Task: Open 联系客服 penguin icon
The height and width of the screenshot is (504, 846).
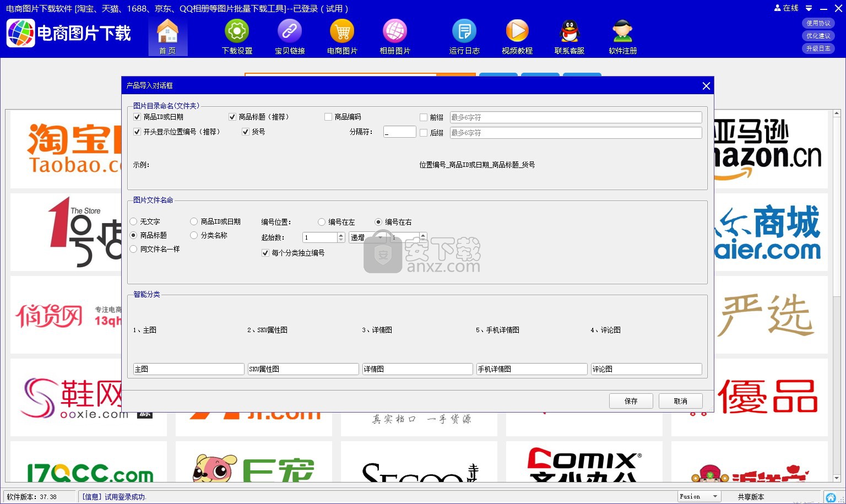Action: [570, 36]
